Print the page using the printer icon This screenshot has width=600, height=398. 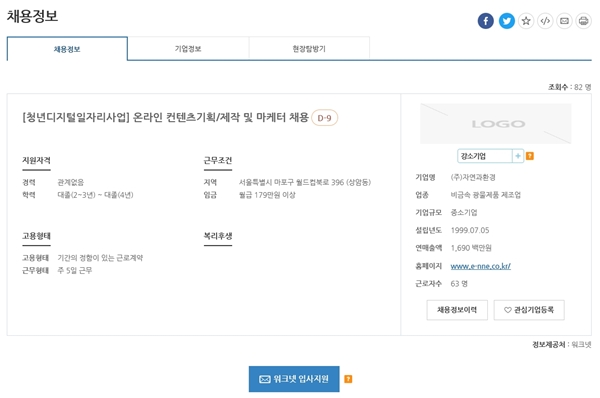click(584, 21)
